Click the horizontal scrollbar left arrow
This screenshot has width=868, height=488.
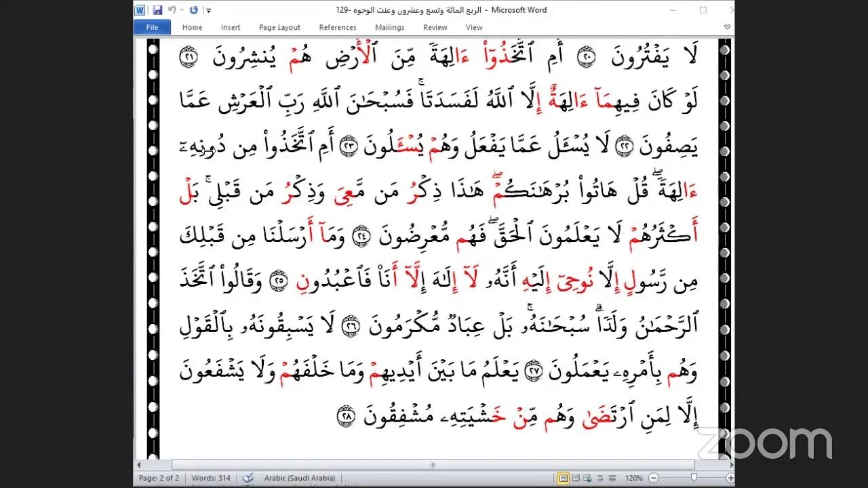140,465
